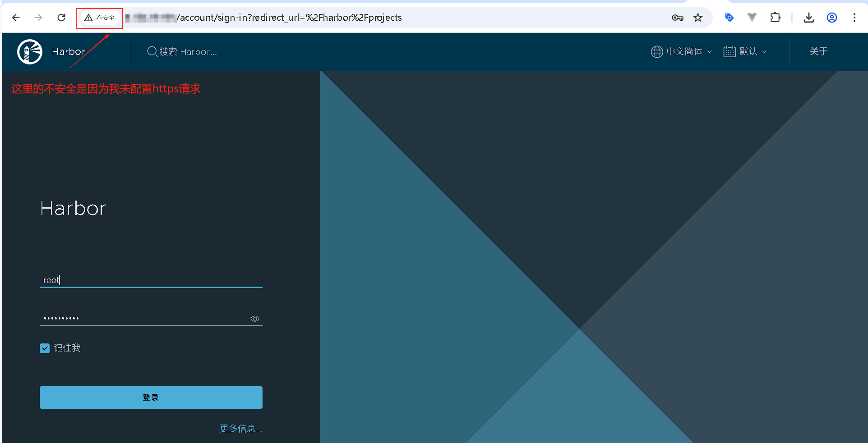Screen dimensions: 868x443
Task: Open the extensions puzzle piece menu
Action: [x=775, y=18]
